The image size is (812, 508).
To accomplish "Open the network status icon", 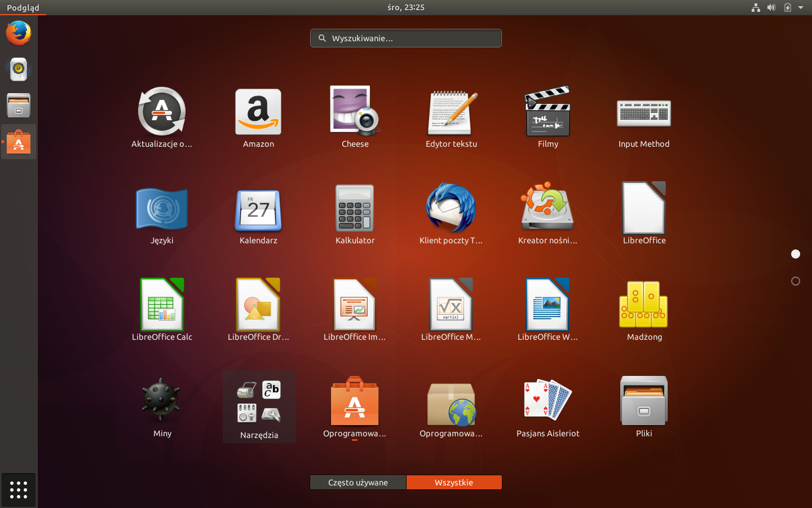I will click(756, 7).
